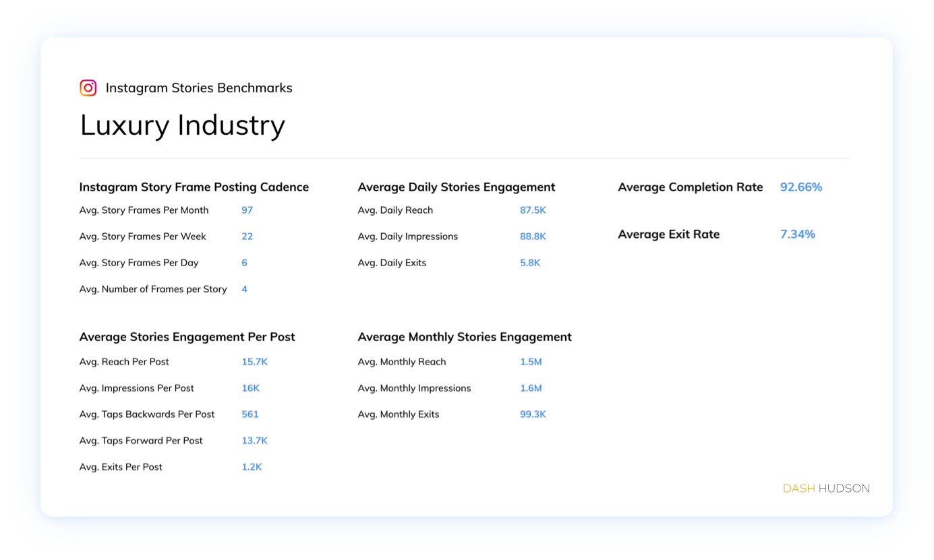This screenshot has width=934, height=560.
Task: Click the Instagram logo icon
Action: (x=88, y=88)
